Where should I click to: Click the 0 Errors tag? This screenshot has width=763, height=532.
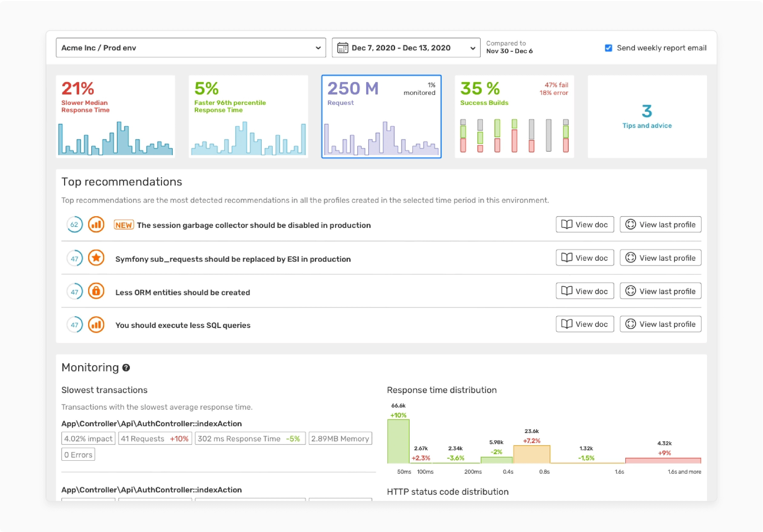pyautogui.click(x=78, y=455)
